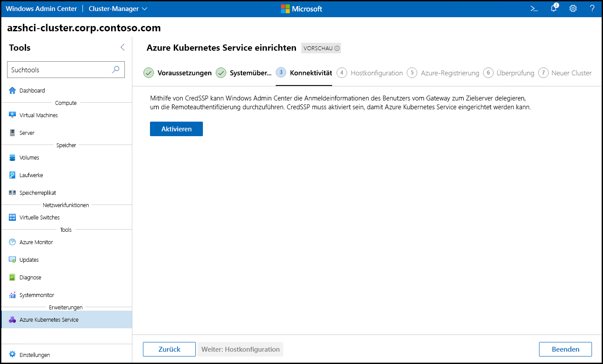
Task: Click the VORSCHAU info icon
Action: (337, 48)
